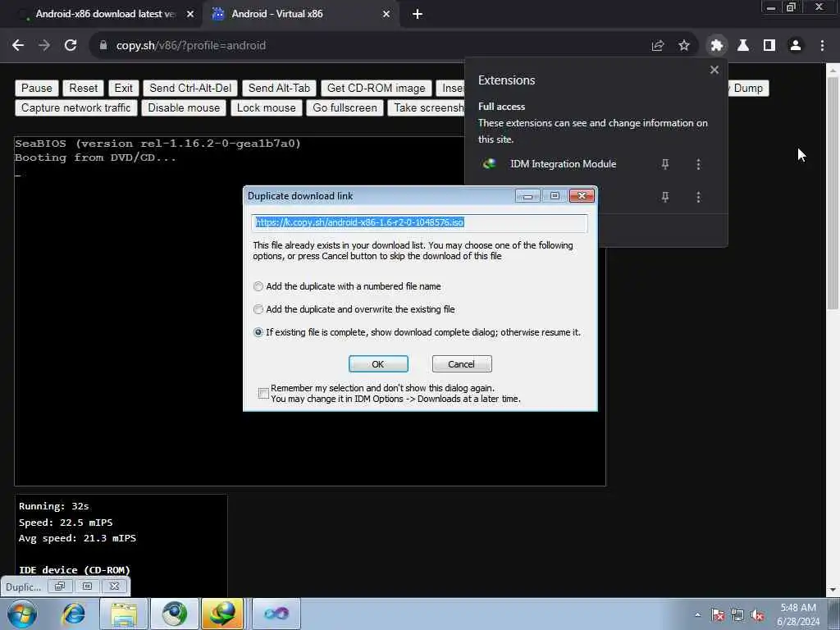Screen dimensions: 840x630
Task: Toggle the Extensions puzzle icon
Action: tap(716, 46)
